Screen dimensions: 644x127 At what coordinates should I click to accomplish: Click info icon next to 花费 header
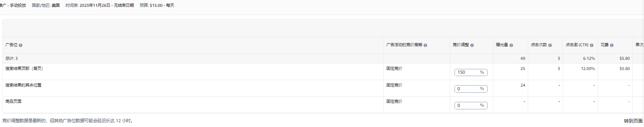[x=612, y=45]
